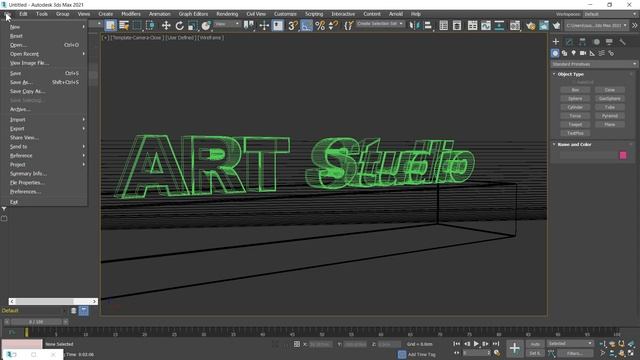Open the Modifiers menu
Viewport: 640px width, 360px height.
(131, 14)
